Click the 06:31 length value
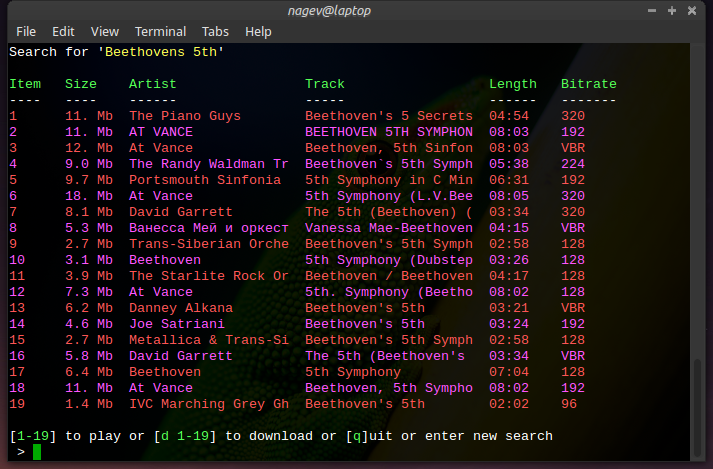Screen dimensions: 713x469 (x=509, y=180)
